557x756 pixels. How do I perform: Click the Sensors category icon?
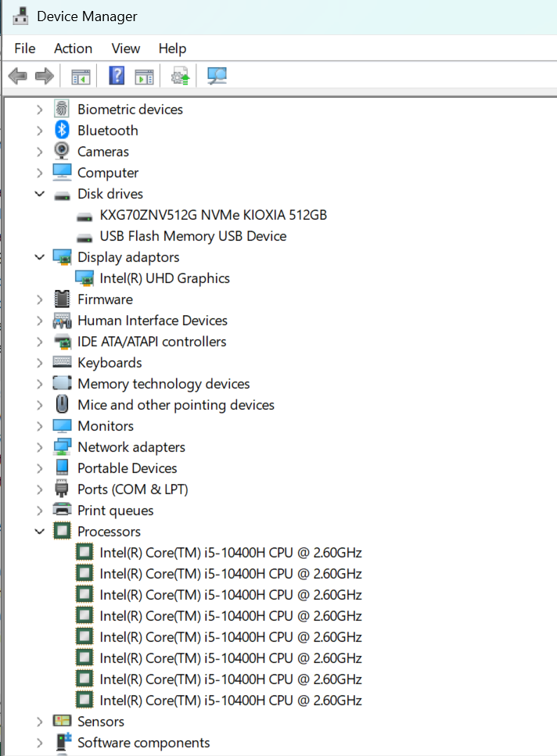pyautogui.click(x=62, y=721)
